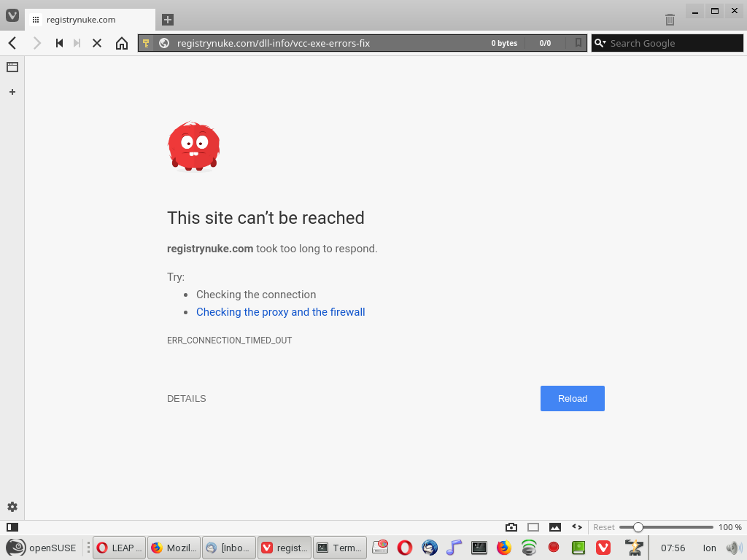Open 'Checking the proxy and the firewall' link
Image resolution: width=747 pixels, height=560 pixels.
[281, 312]
